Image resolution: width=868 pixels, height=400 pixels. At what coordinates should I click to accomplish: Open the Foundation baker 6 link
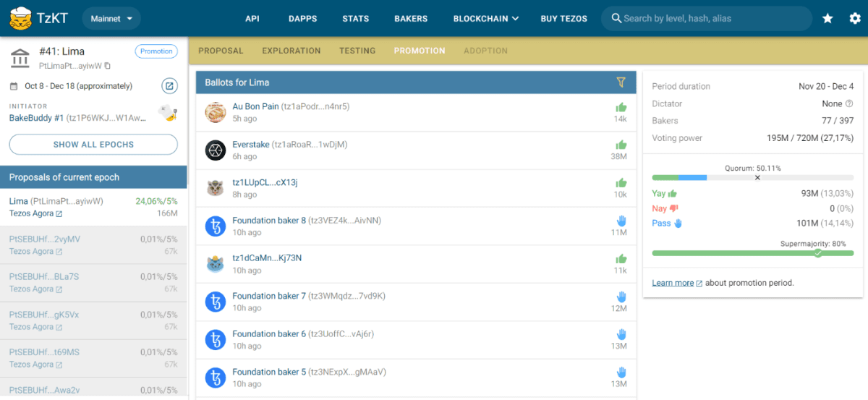click(x=269, y=334)
